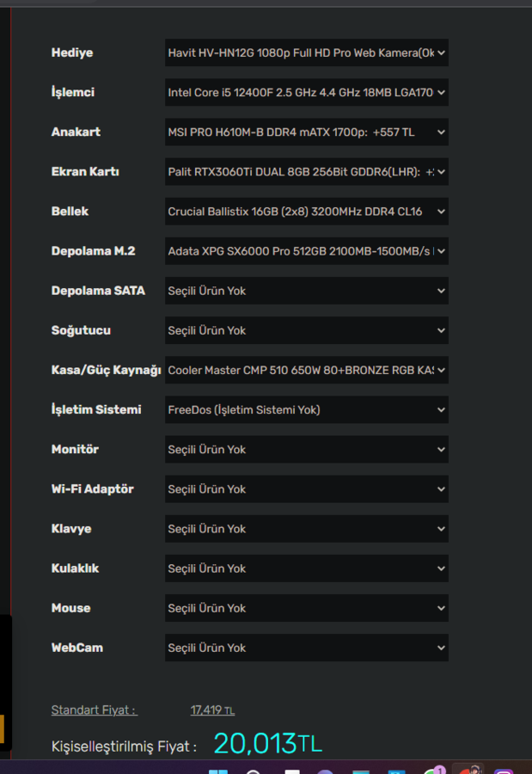Image resolution: width=532 pixels, height=774 pixels.
Task: Click the Depolama SATA row label
Action: tap(98, 291)
